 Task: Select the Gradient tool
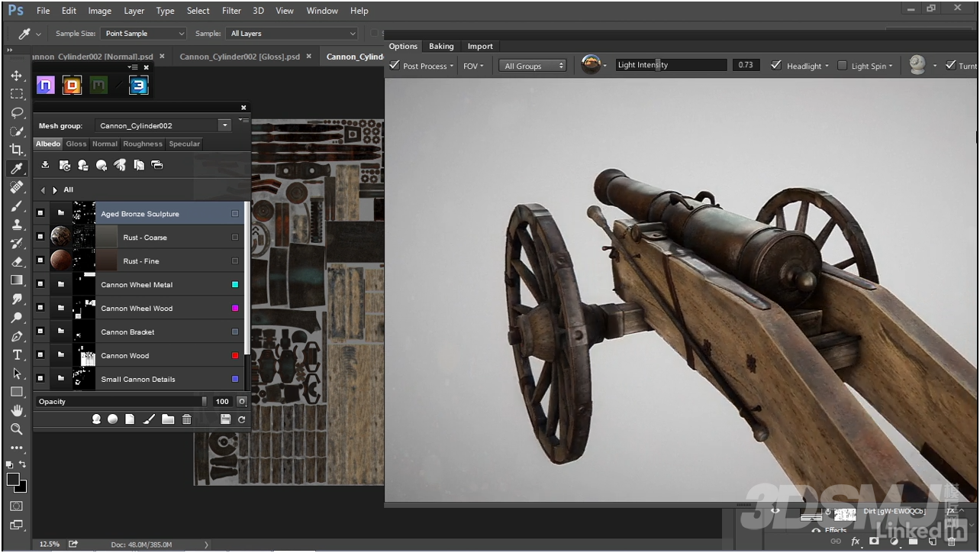[16, 280]
